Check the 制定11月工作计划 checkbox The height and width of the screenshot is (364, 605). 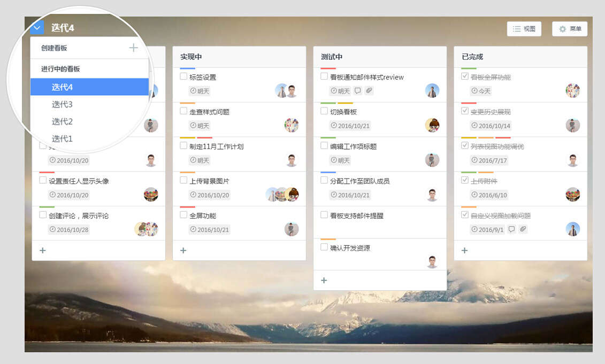coord(183,146)
